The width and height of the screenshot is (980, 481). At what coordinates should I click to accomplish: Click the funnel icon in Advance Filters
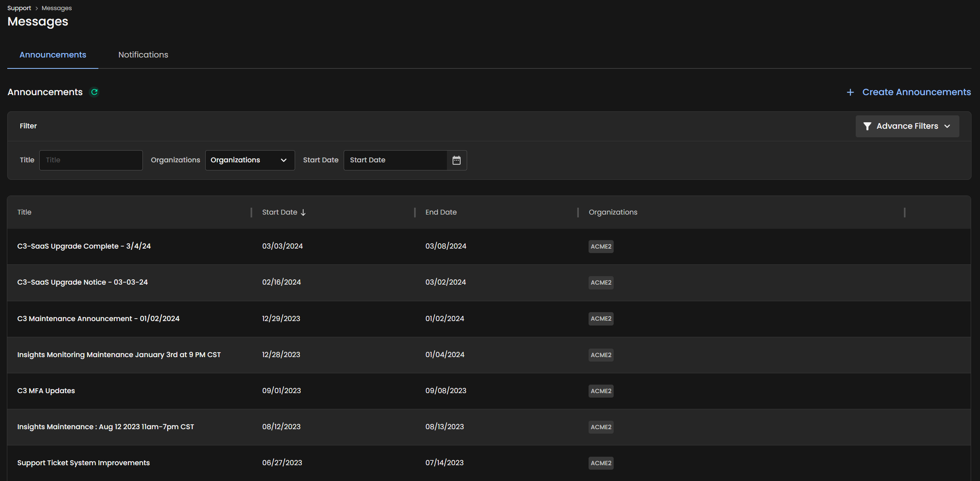tap(867, 126)
